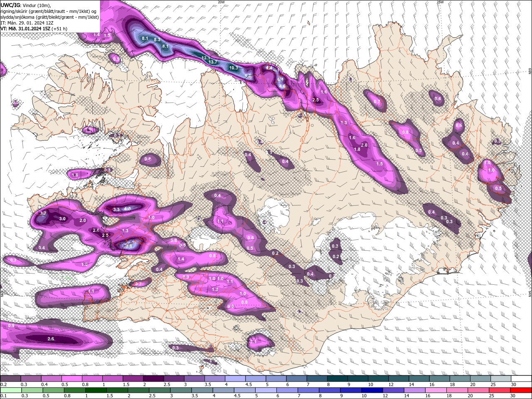Click the '(+51 h)' forecast offset text
The width and height of the screenshot is (532, 399).
coord(59,29)
